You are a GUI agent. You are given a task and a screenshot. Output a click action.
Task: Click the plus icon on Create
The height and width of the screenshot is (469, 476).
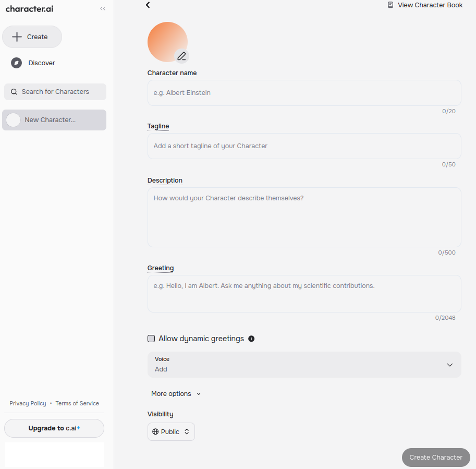point(17,37)
